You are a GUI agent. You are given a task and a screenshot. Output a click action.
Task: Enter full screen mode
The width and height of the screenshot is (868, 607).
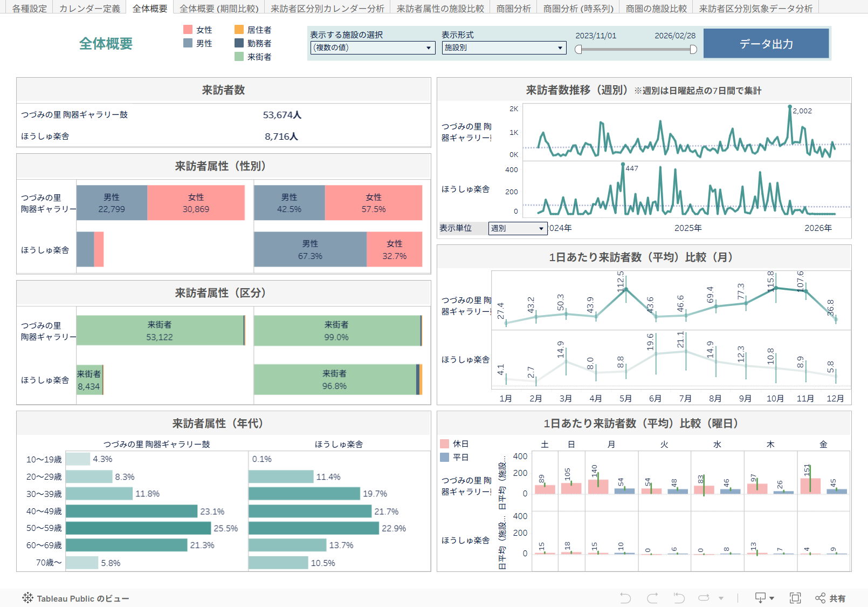tap(795, 598)
